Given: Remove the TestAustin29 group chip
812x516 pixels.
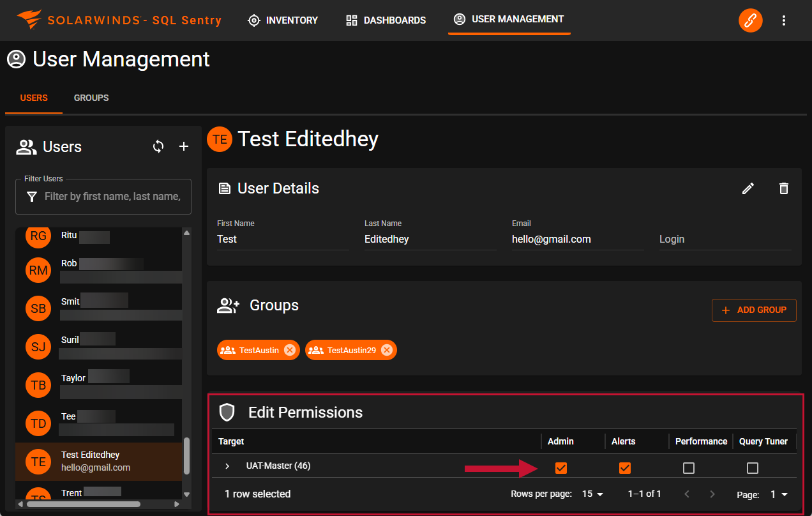Looking at the screenshot, I should tap(387, 350).
